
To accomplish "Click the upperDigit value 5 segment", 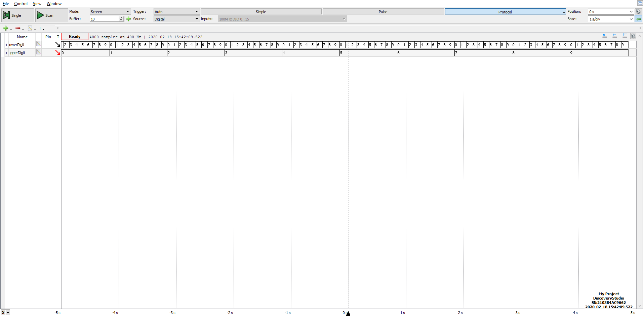I will [368, 53].
